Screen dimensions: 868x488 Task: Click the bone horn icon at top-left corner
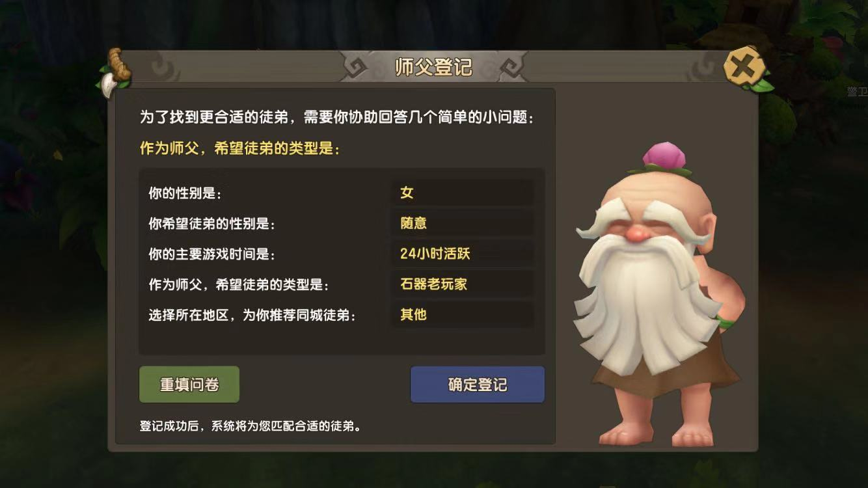point(114,72)
